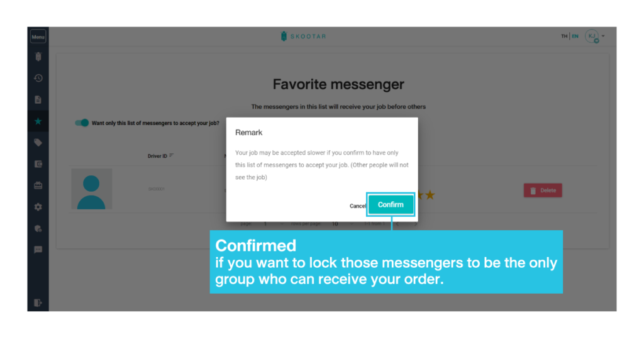
Task: Select the favorite messenger star icon
Action: tap(38, 121)
